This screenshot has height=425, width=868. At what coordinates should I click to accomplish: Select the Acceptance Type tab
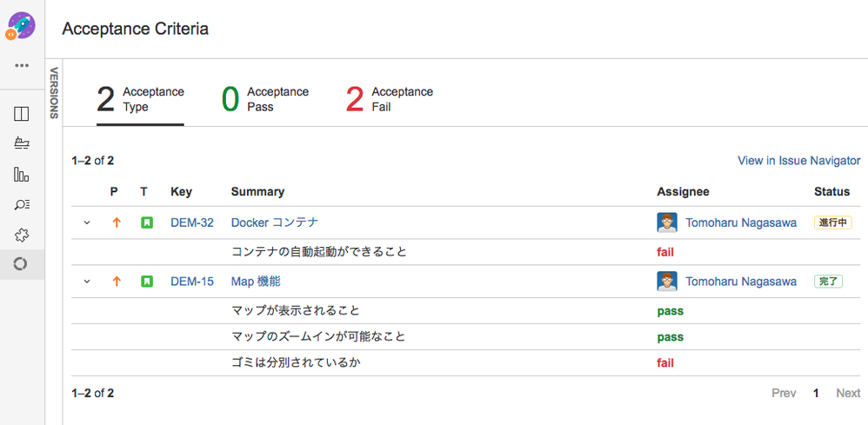coord(140,99)
